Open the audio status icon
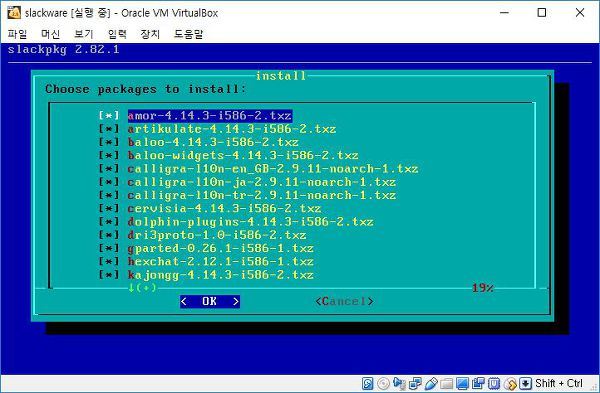600x393 pixels. pyautogui.click(x=399, y=383)
